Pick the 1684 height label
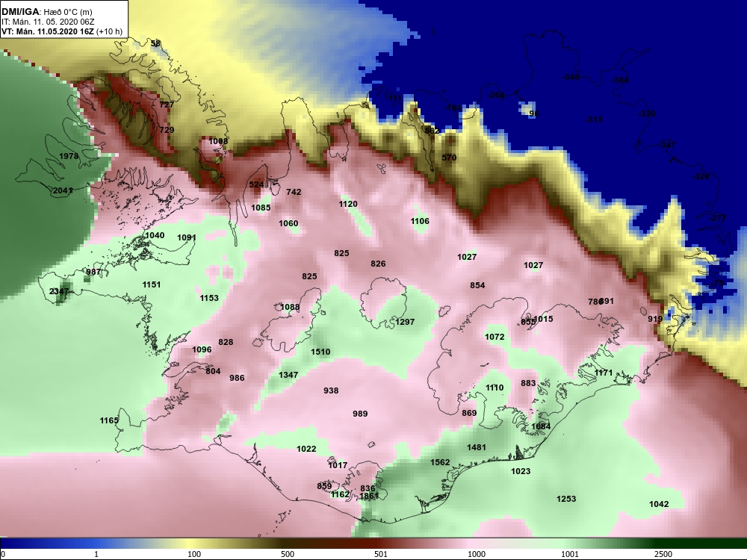Viewport: 747px width, 560px height. [x=541, y=426]
